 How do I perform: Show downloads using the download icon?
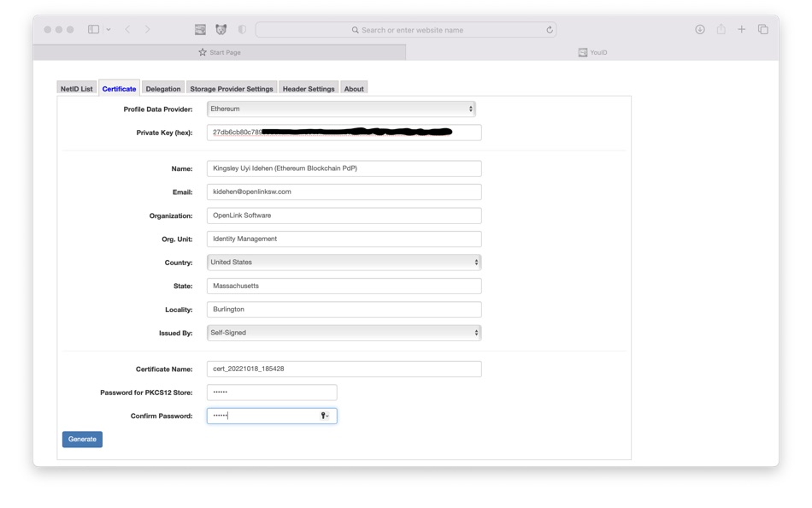[x=700, y=30]
